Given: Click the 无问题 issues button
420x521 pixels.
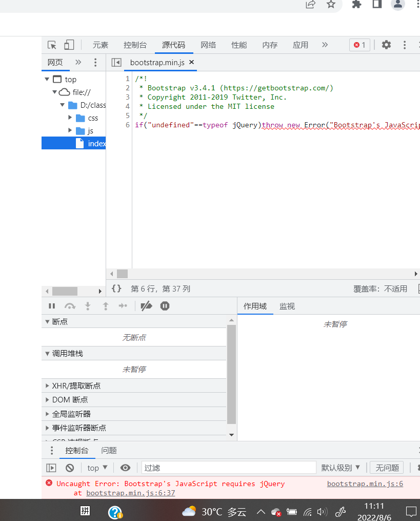Looking at the screenshot, I should pyautogui.click(x=387, y=468).
